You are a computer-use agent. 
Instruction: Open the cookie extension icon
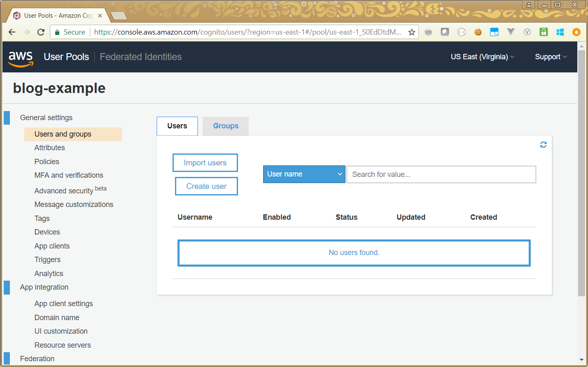click(478, 32)
